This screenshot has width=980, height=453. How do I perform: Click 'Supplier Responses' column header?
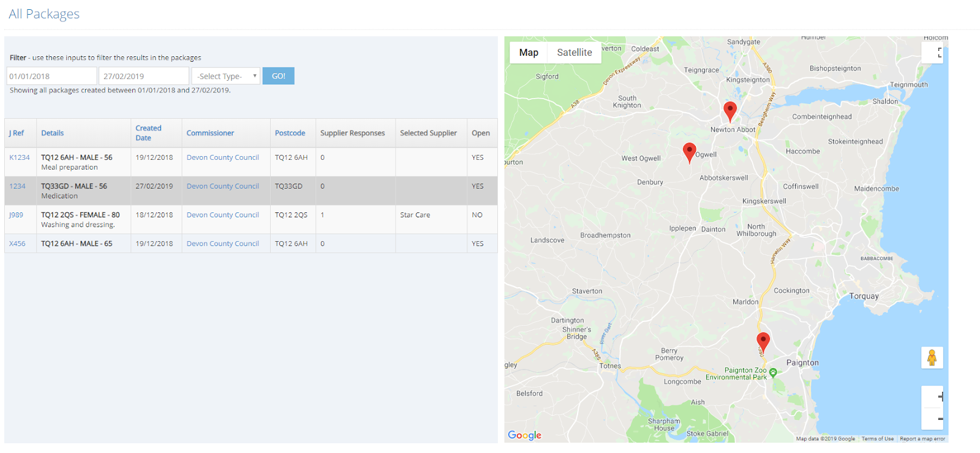point(353,133)
